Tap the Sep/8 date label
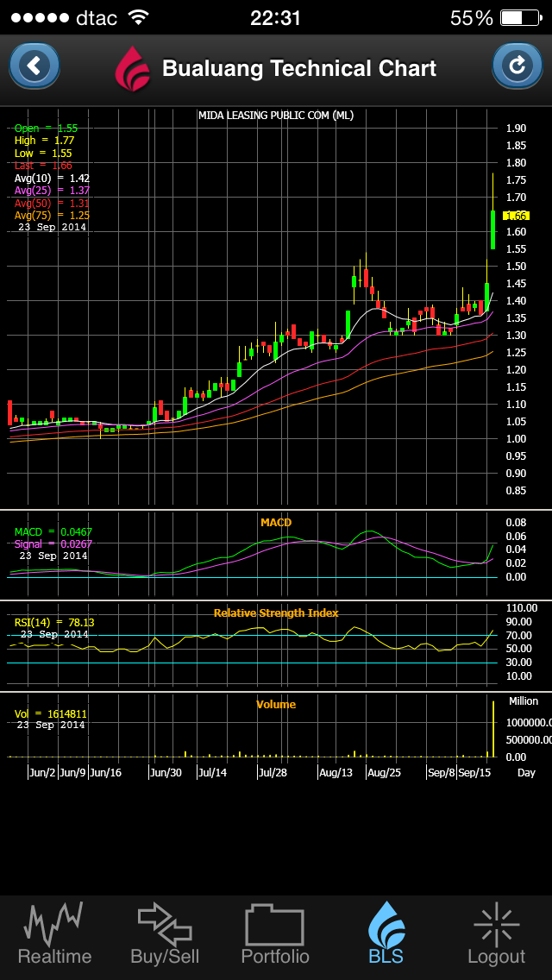The width and height of the screenshot is (552, 980). point(442,772)
